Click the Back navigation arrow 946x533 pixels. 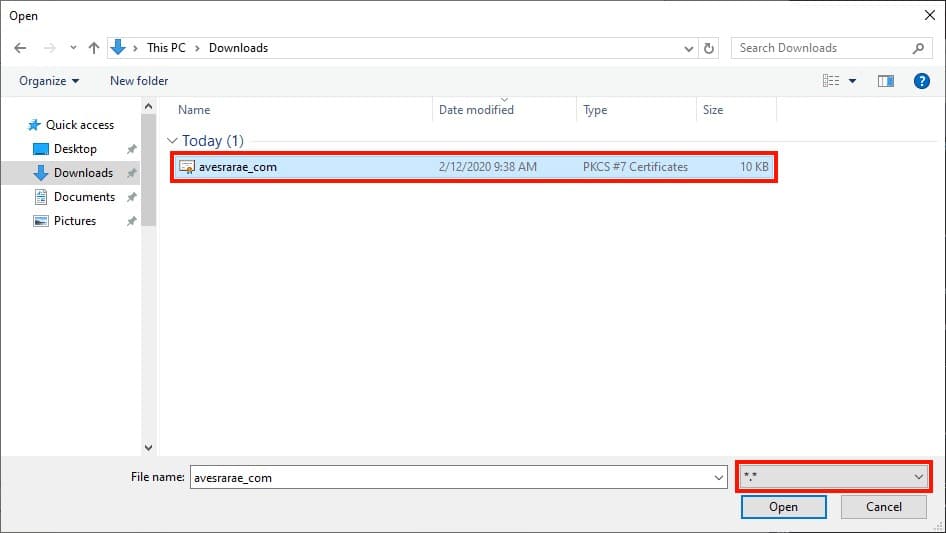[x=20, y=48]
